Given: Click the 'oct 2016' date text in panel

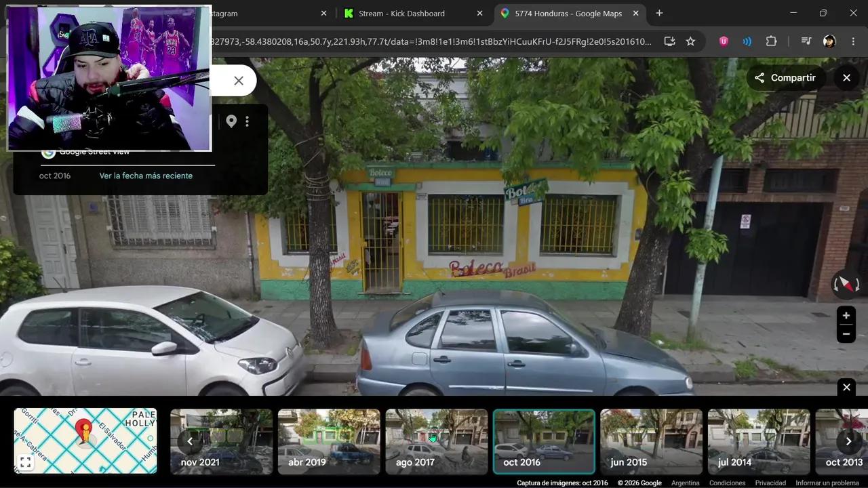Looking at the screenshot, I should coord(55,176).
